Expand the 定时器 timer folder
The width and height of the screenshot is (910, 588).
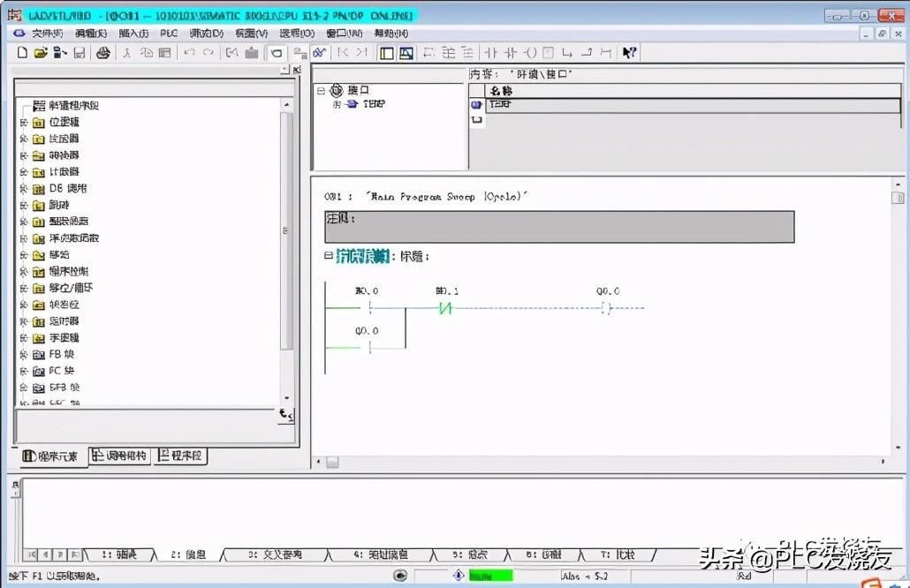coord(24,322)
